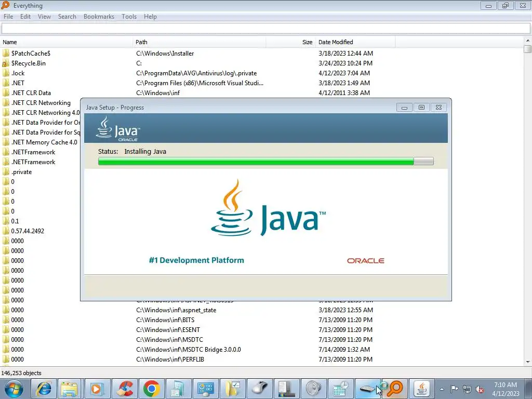Sort results by Name column header
The height and width of the screenshot is (399, 532).
[x=66, y=42]
